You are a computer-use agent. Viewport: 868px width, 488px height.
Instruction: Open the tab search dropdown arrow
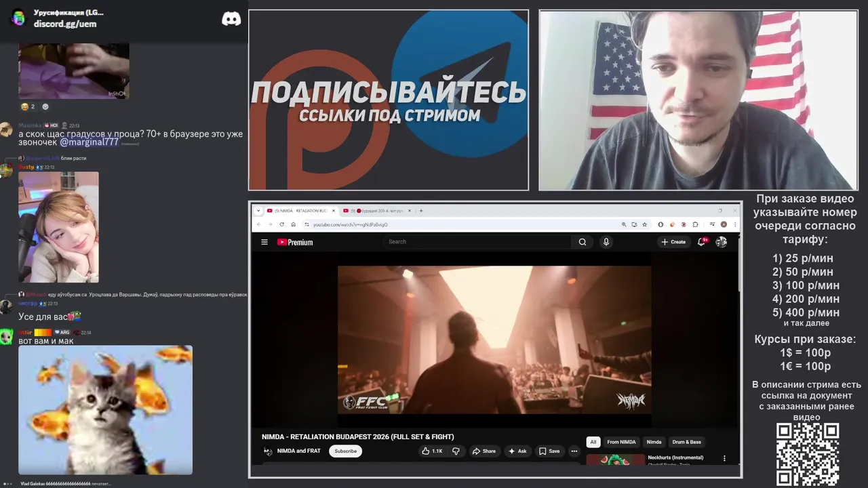coord(258,211)
